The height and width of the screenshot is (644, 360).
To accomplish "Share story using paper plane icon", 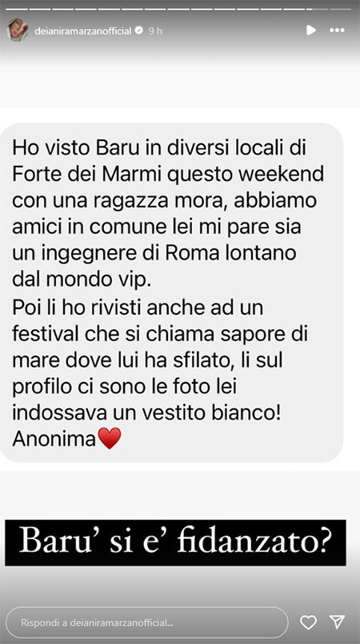I will click(337, 622).
